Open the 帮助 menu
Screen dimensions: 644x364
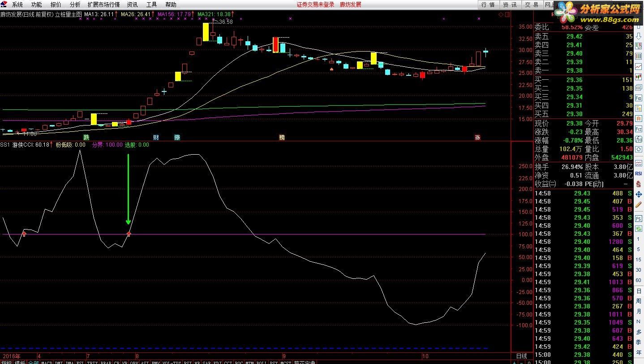[171, 4]
